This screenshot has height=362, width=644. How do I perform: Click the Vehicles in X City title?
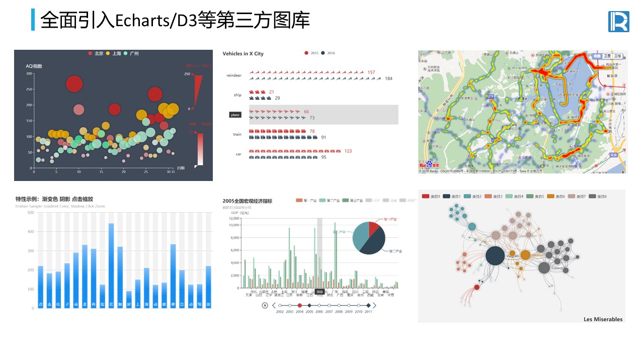click(243, 54)
